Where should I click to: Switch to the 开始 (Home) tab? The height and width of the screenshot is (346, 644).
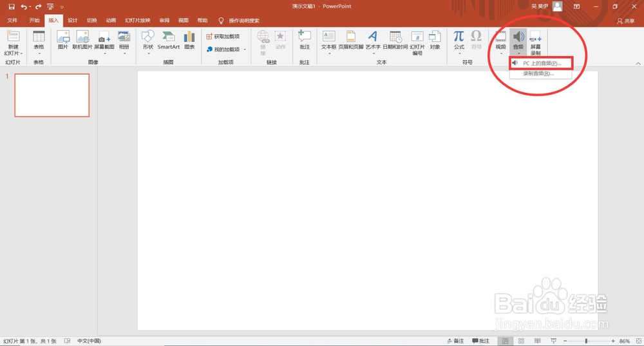coord(34,20)
